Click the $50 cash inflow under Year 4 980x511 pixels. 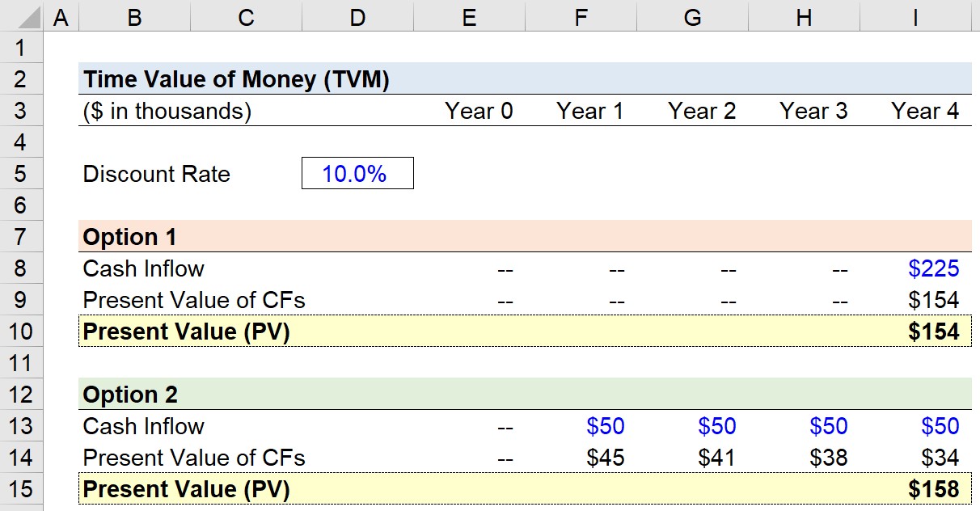click(940, 426)
